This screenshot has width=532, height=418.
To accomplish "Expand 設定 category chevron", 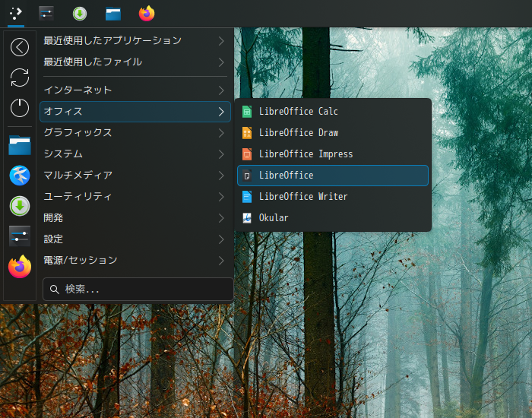I will (x=221, y=239).
